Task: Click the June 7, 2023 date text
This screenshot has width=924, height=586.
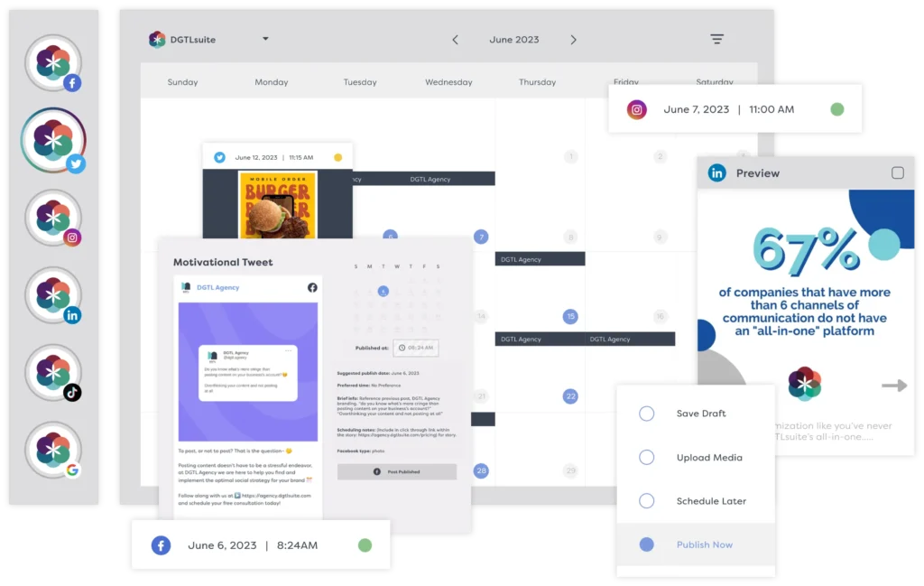Action: 696,109
